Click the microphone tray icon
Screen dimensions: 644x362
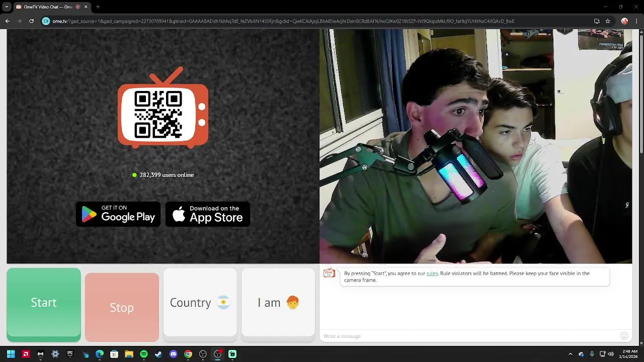click(592, 354)
